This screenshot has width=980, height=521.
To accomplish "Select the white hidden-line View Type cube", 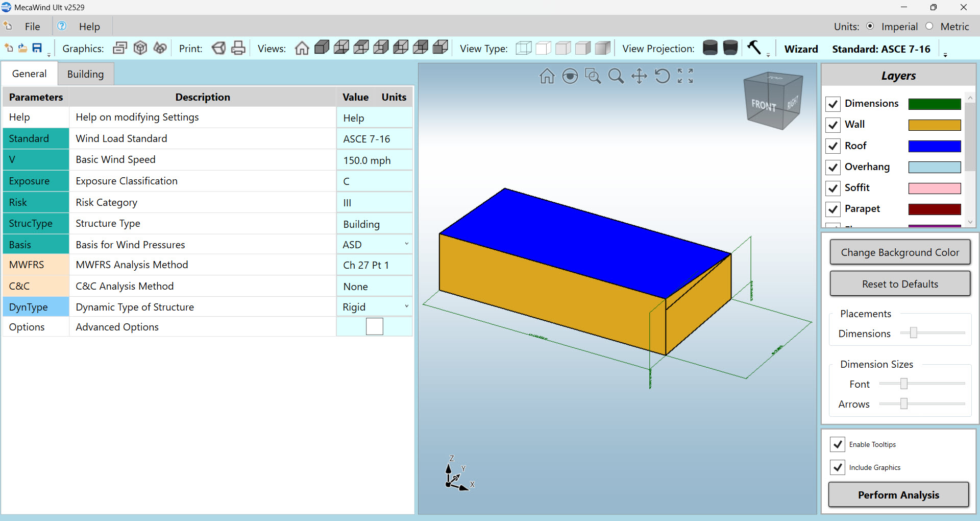I will click(x=543, y=48).
